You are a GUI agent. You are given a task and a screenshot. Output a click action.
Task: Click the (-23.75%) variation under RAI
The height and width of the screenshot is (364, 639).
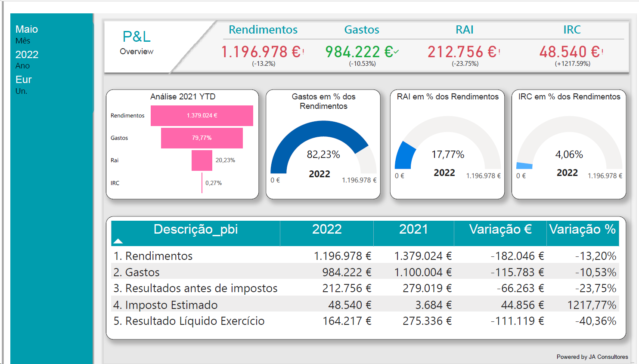(465, 64)
